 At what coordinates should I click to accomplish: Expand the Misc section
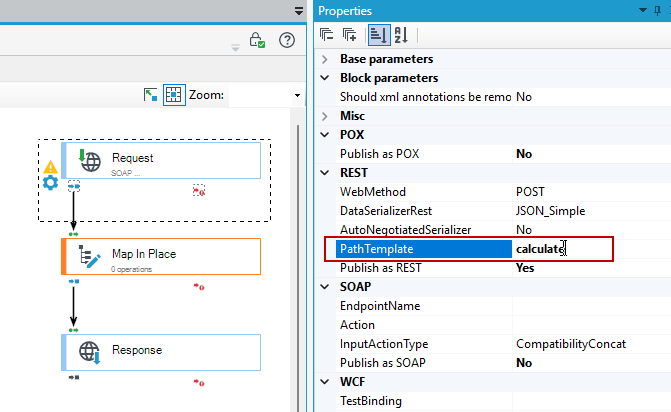(x=325, y=116)
